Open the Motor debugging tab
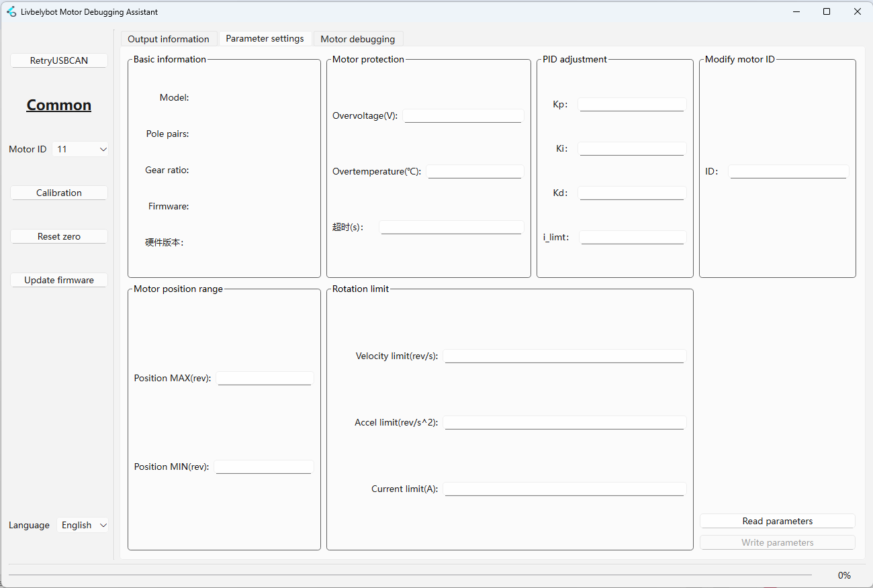873x588 pixels. (358, 39)
